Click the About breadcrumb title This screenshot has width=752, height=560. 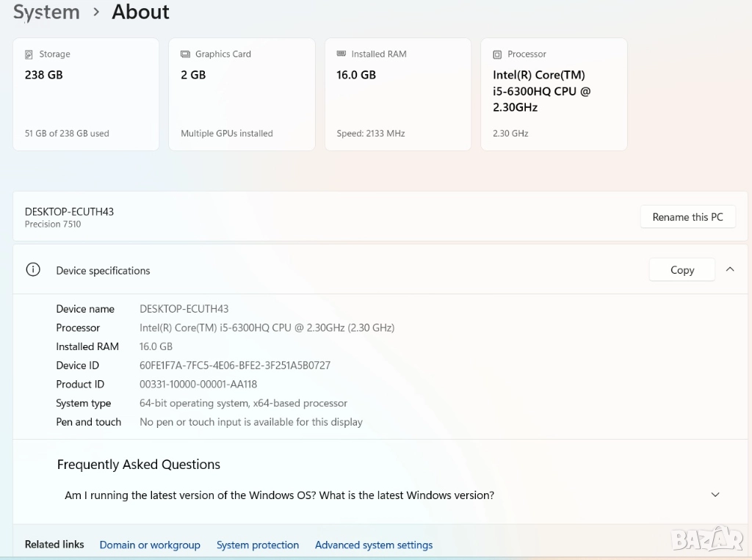(x=140, y=12)
